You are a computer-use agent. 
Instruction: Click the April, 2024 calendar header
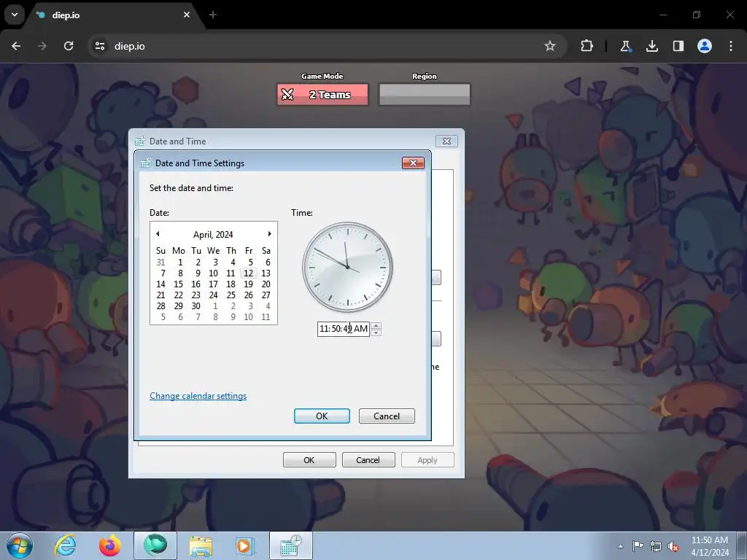[213, 234]
